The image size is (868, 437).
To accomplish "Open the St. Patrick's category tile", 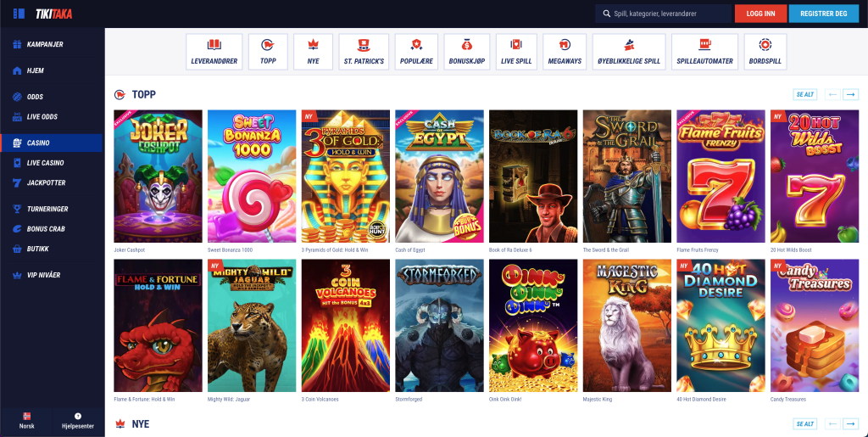I will (x=364, y=52).
